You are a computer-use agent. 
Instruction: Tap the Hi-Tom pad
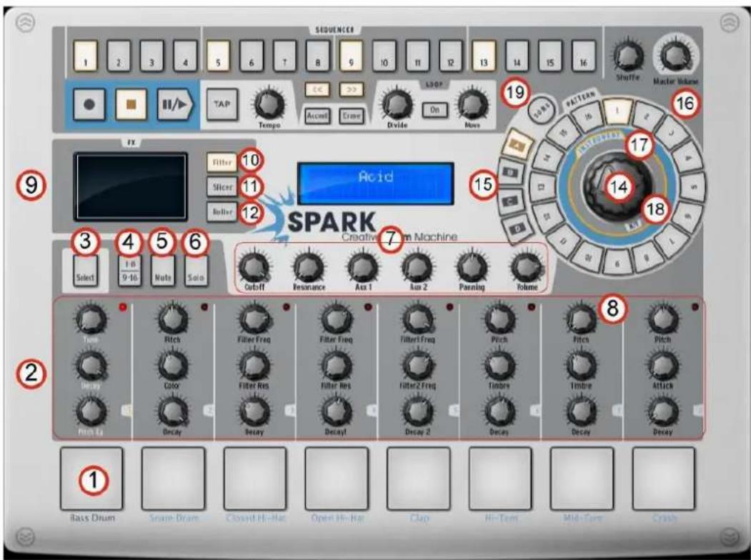click(x=500, y=479)
